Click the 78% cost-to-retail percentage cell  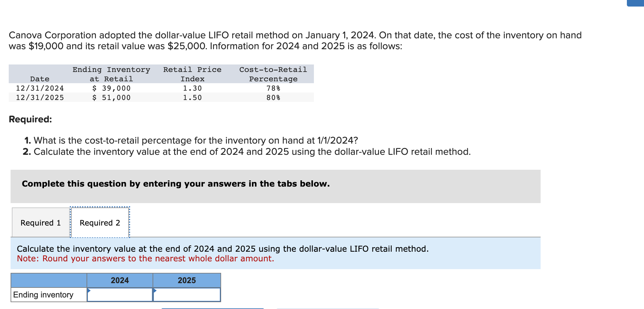(x=273, y=88)
